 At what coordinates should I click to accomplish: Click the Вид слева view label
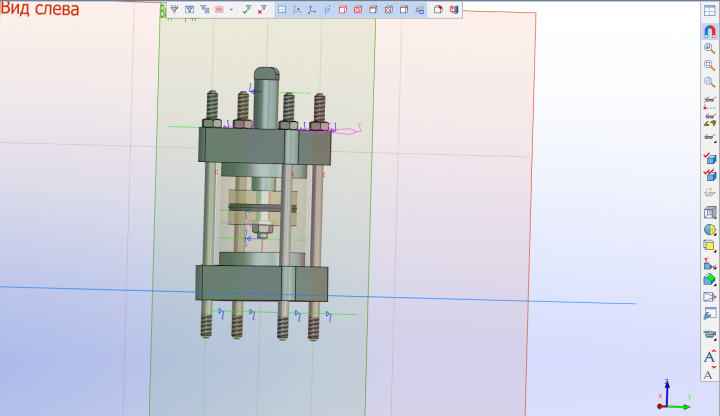(x=40, y=9)
